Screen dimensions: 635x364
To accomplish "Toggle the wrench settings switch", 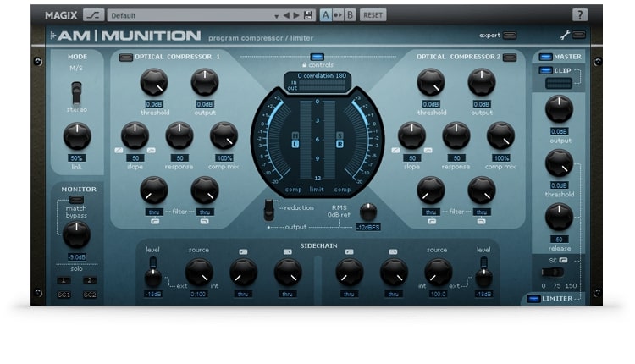I will pos(579,35).
